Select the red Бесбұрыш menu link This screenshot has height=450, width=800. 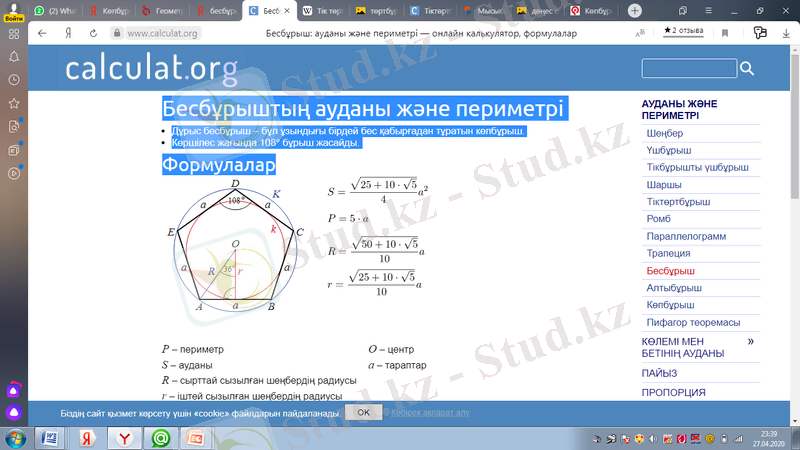click(670, 270)
